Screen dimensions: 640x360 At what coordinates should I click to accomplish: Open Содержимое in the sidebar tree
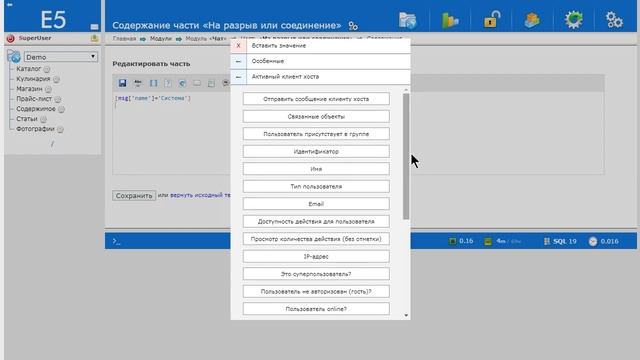(x=36, y=109)
